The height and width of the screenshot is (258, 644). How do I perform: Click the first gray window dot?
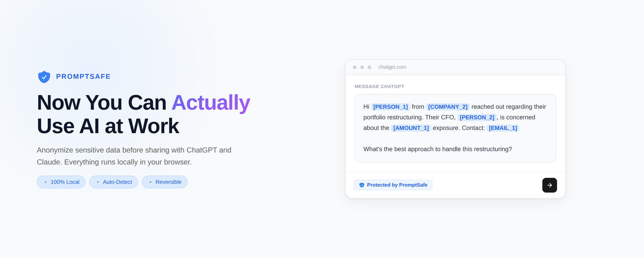355,67
